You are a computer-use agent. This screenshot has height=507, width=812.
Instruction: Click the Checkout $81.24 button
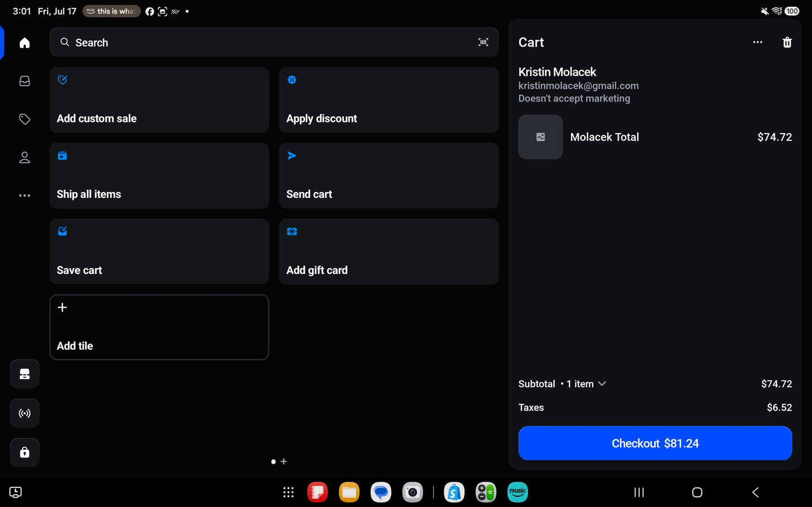click(x=655, y=443)
